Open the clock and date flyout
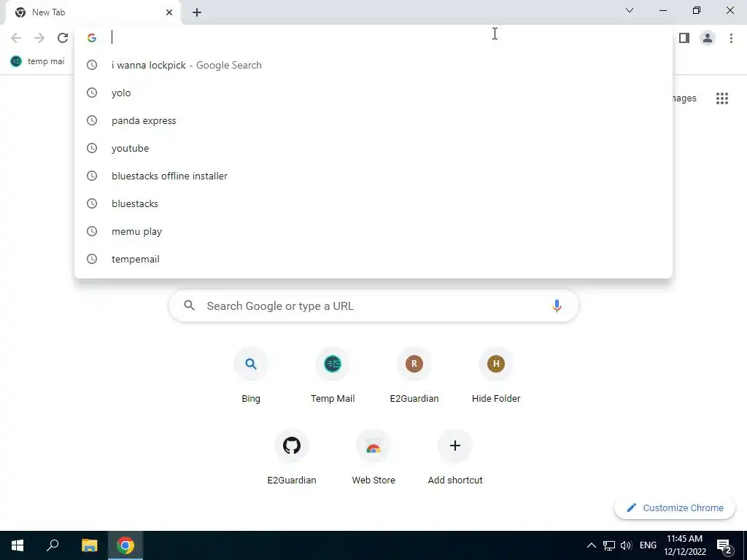The height and width of the screenshot is (560, 747). tap(684, 545)
